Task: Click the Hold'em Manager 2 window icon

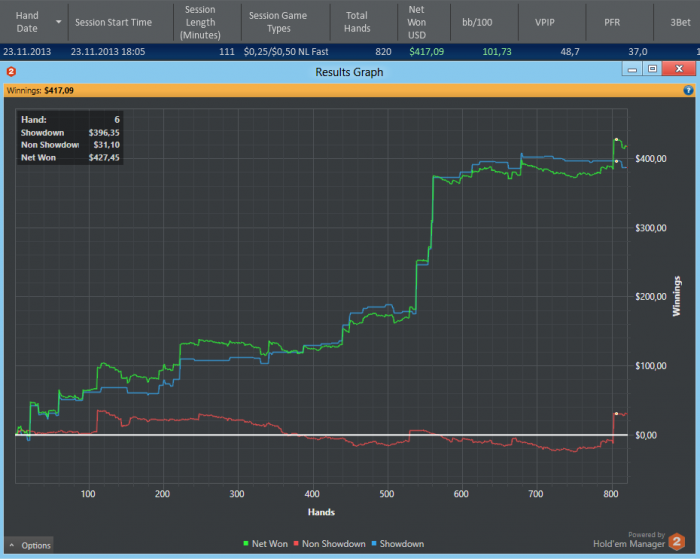Action: pos(11,71)
